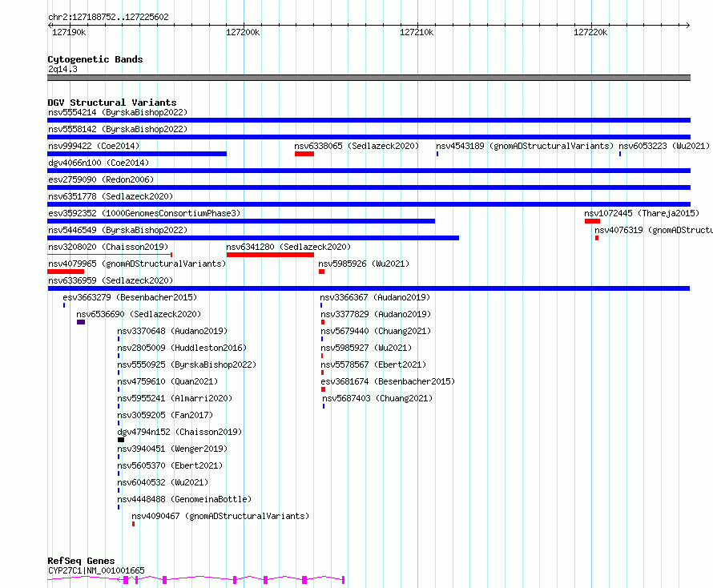Click the nsv5554214 (ByrskaBishop2022) variant label
This screenshot has width=713, height=588.
point(118,112)
